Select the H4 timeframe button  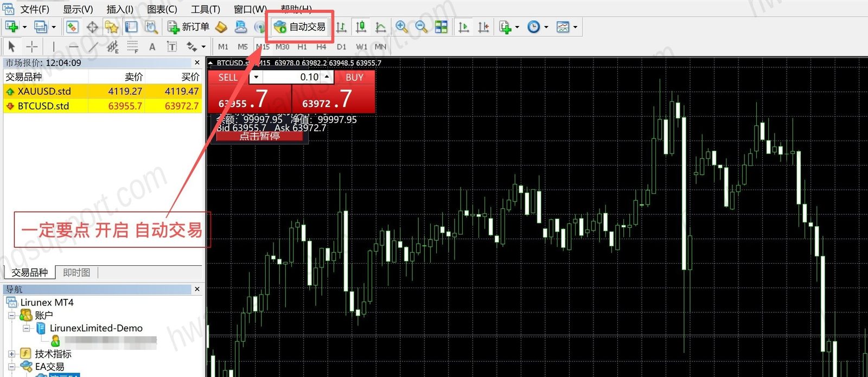click(321, 47)
